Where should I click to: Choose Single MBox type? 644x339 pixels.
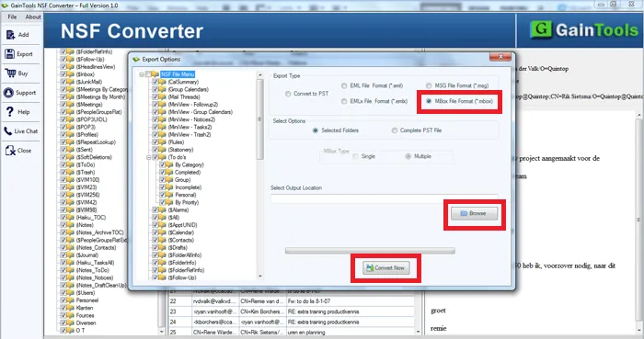(x=364, y=156)
